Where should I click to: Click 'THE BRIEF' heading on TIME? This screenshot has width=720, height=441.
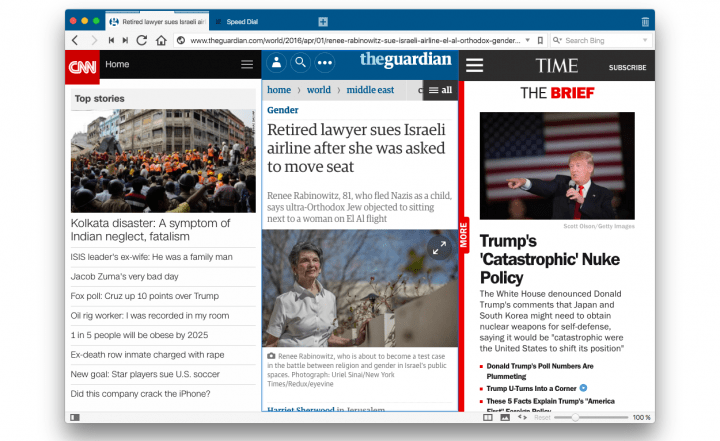(557, 93)
